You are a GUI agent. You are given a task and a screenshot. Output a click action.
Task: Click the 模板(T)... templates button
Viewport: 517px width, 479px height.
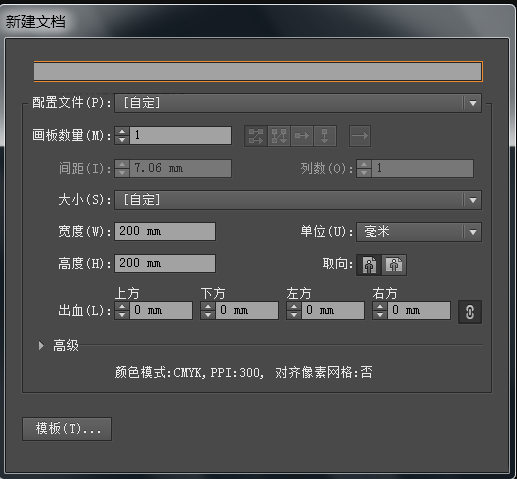point(67,429)
